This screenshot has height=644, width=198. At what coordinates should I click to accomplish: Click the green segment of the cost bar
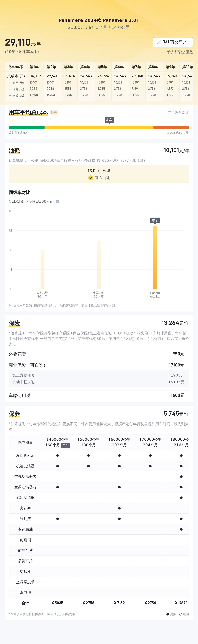[26, 127]
